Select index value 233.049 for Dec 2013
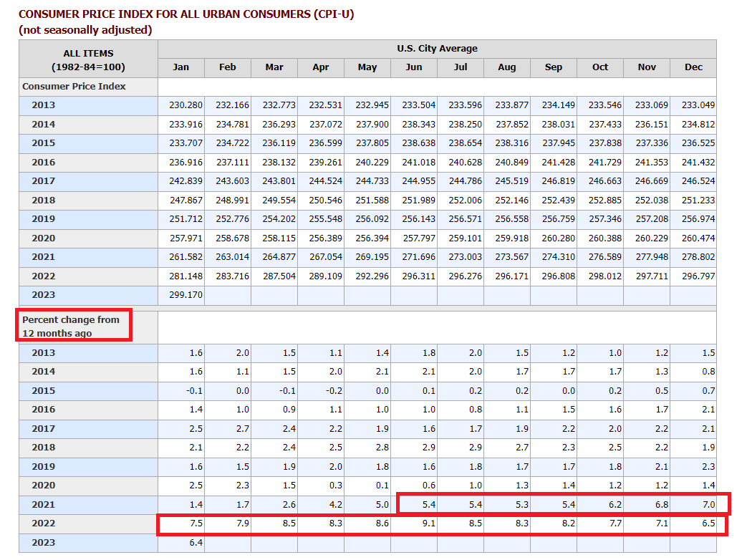The width and height of the screenshot is (742, 560). pyautogui.click(x=698, y=105)
